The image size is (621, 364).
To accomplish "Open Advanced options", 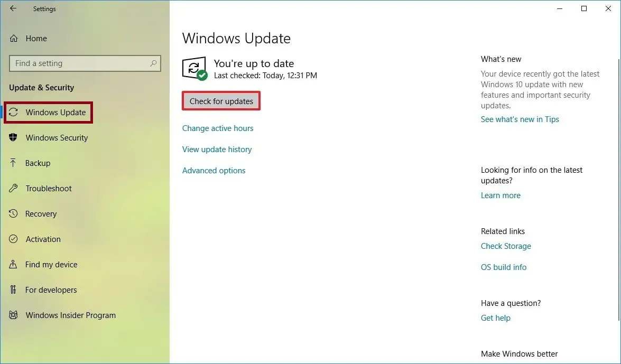I will click(x=214, y=170).
